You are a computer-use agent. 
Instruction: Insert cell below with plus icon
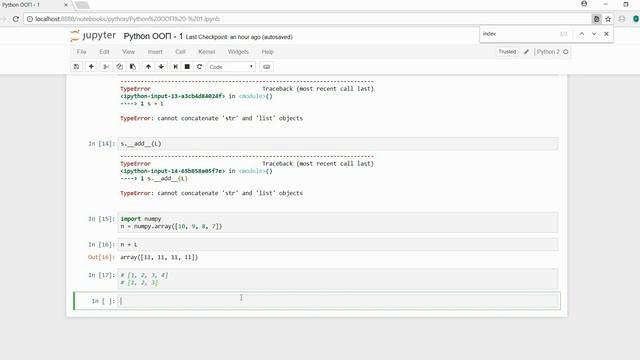coord(91,67)
